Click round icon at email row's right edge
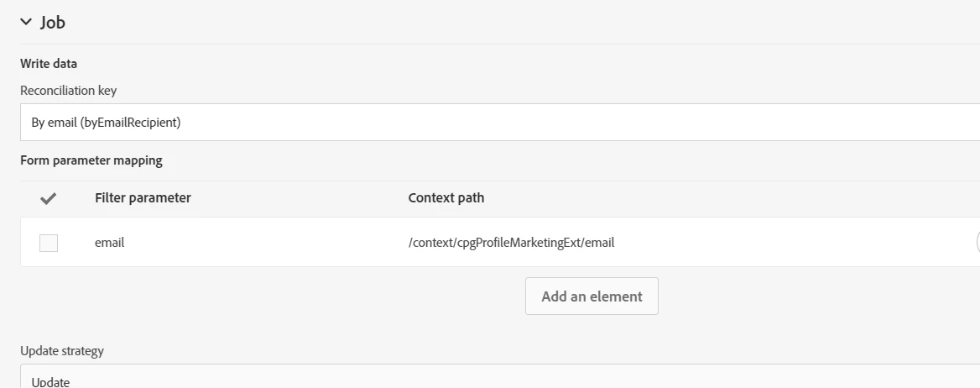Screen dimensions: 980x388 point(976,243)
